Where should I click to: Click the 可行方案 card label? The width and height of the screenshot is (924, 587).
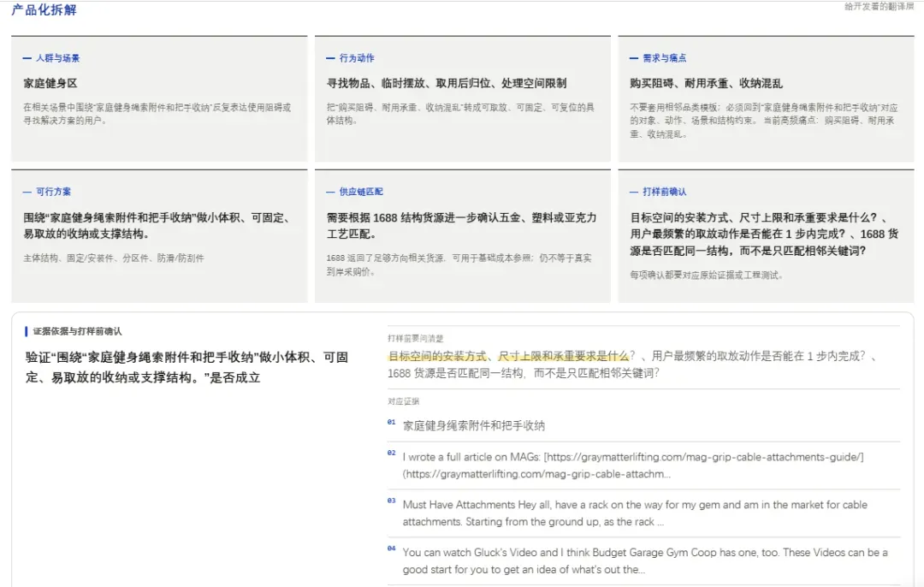(x=53, y=192)
